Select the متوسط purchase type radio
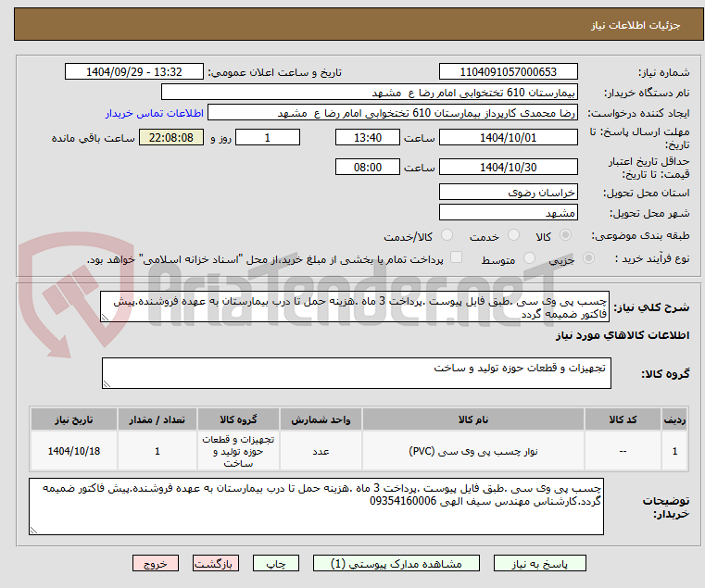This screenshot has width=705, height=588. pos(529,258)
